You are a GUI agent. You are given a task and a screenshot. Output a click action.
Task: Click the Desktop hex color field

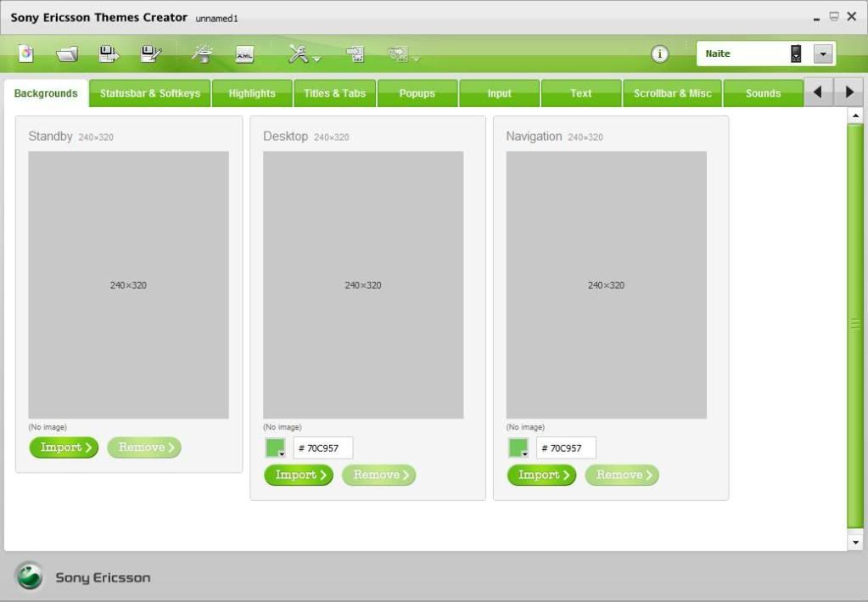[x=323, y=448]
